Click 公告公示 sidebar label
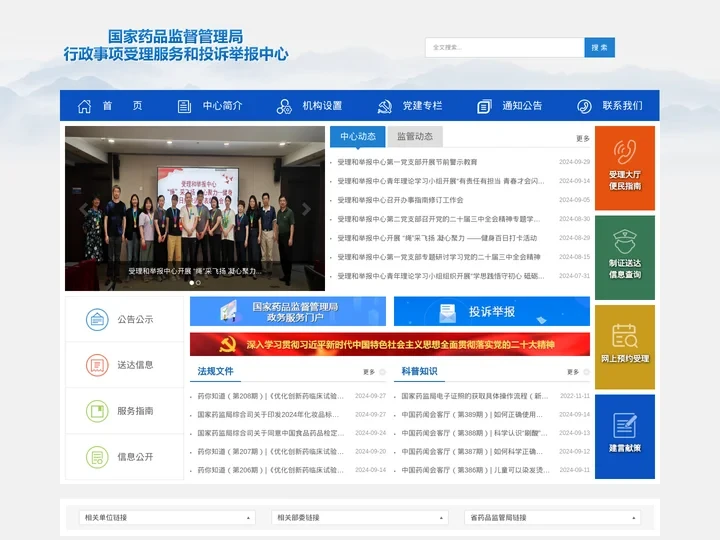Screen dimensions: 720x540 (135, 320)
